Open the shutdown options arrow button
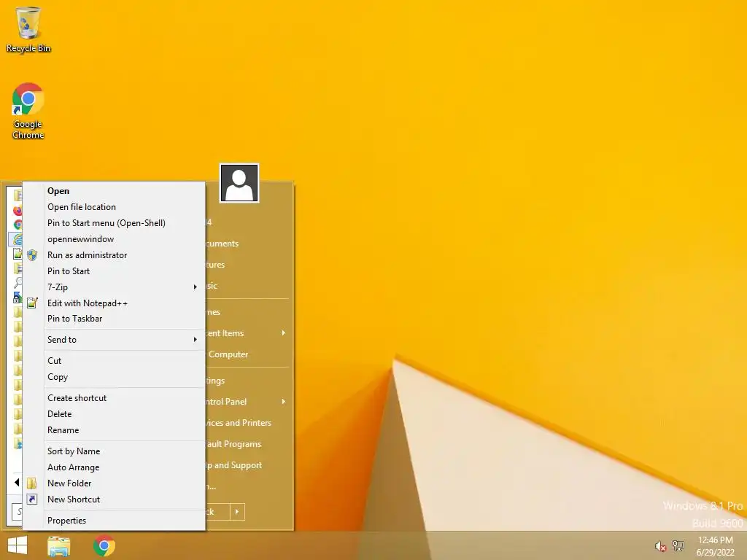Screen dimensions: 747x560 237,512
